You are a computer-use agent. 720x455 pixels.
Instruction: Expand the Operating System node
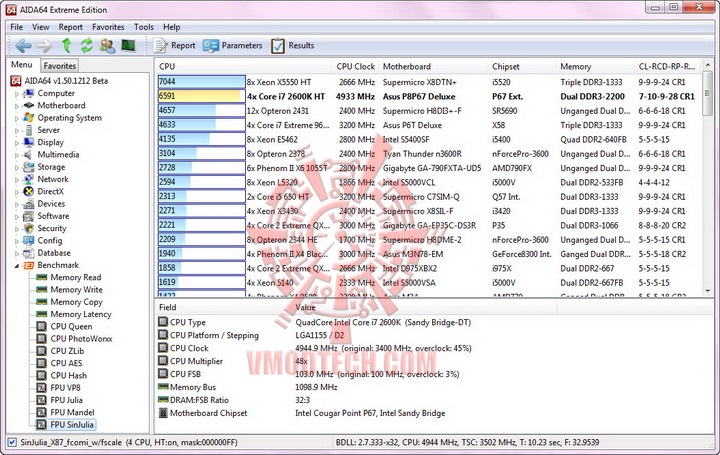17,118
